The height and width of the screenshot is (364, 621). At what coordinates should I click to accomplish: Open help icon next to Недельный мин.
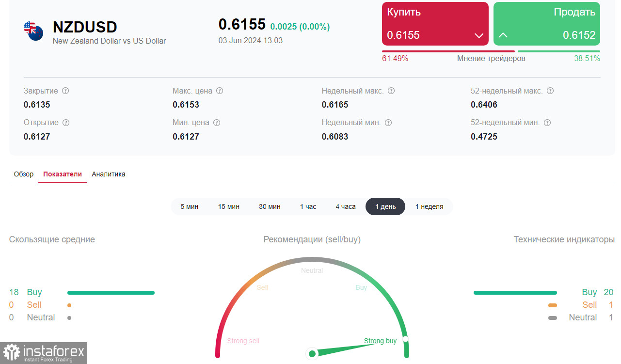pos(388,123)
